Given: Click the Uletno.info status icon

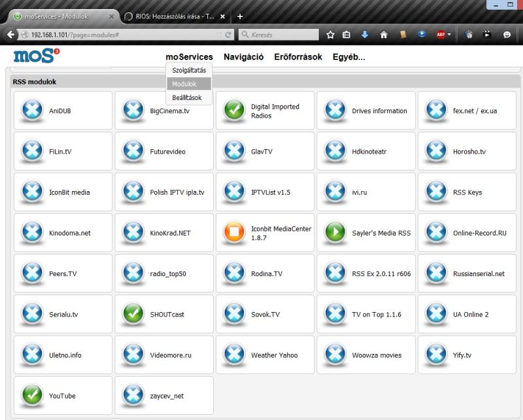Looking at the screenshot, I should pos(32,353).
